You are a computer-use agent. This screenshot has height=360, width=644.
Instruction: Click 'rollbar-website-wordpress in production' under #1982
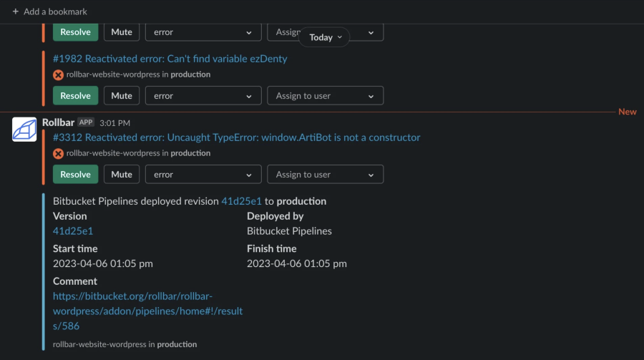pyautogui.click(x=138, y=74)
